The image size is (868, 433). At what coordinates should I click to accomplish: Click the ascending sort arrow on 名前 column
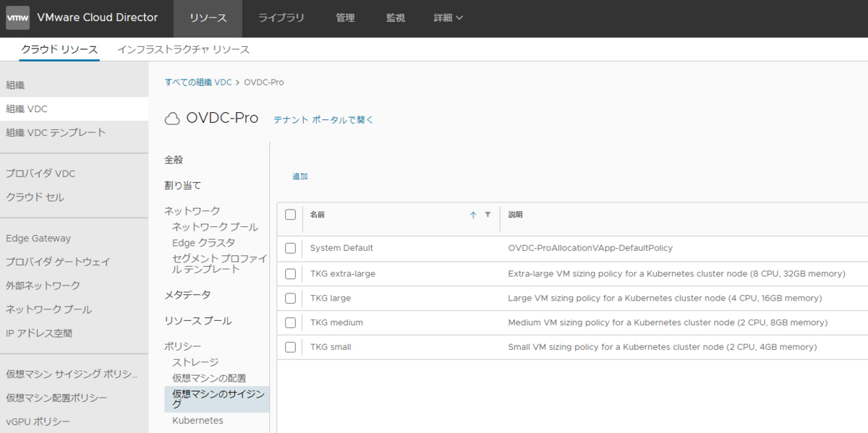pos(472,215)
